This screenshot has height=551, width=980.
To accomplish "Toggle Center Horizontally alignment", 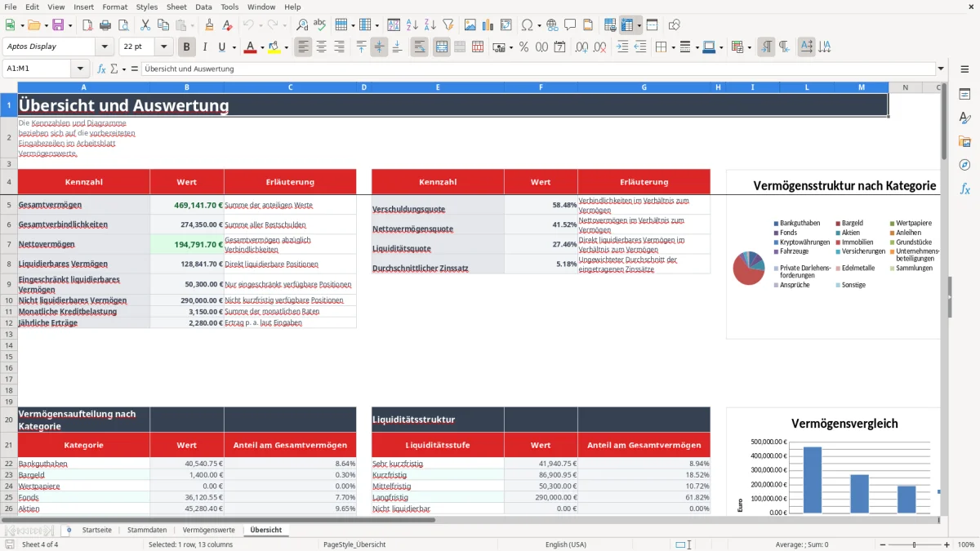I will [x=322, y=47].
